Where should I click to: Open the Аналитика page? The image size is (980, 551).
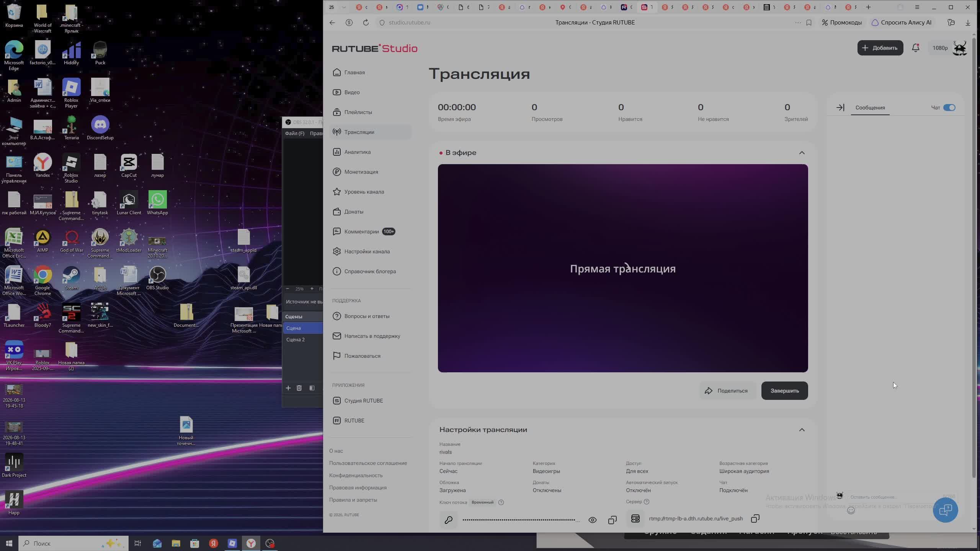click(357, 152)
